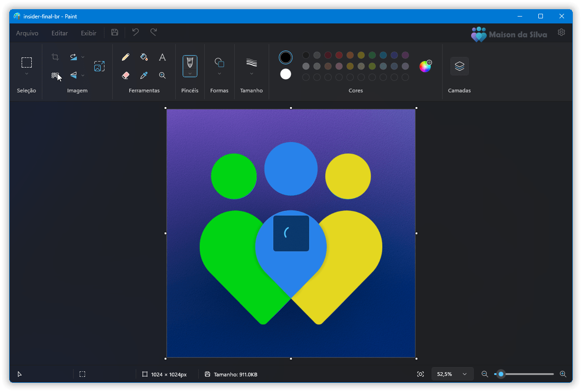Select the Fill with color bucket tool

[x=144, y=57]
